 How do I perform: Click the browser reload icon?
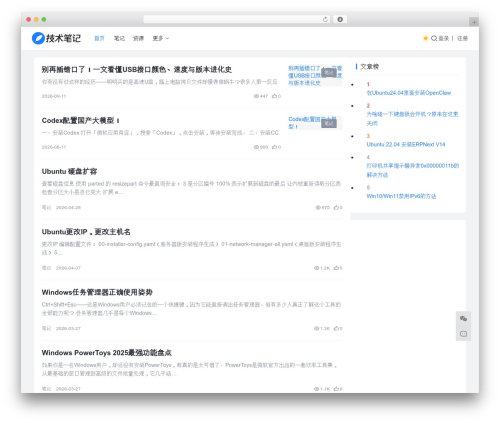tap(325, 19)
